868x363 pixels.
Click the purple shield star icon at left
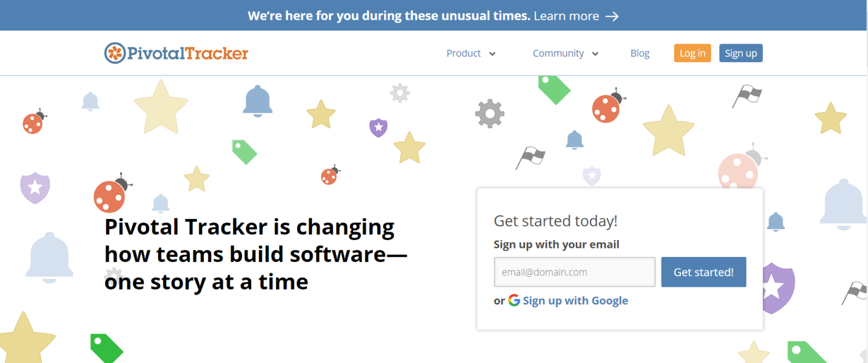(35, 187)
